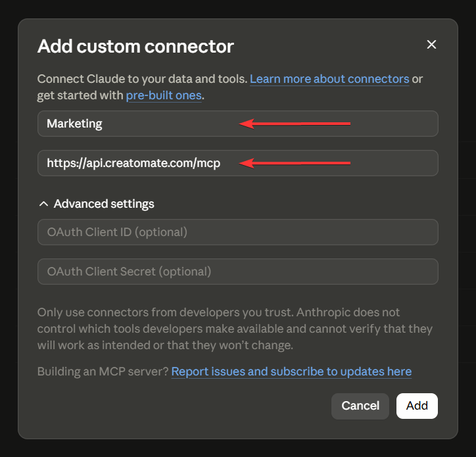The width and height of the screenshot is (476, 457).
Task: Click the get started with text
Action: pyautogui.click(x=80, y=95)
